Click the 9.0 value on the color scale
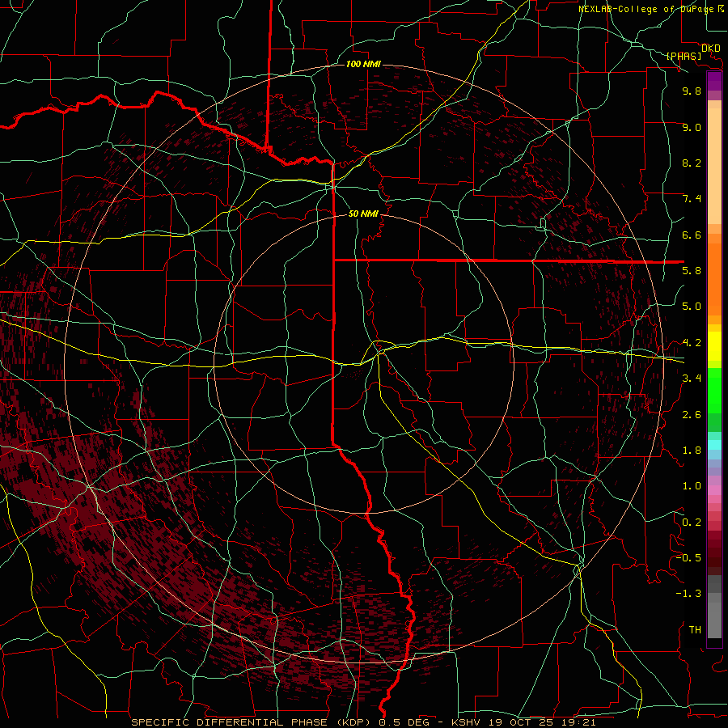The width and height of the screenshot is (728, 728). pos(692,127)
